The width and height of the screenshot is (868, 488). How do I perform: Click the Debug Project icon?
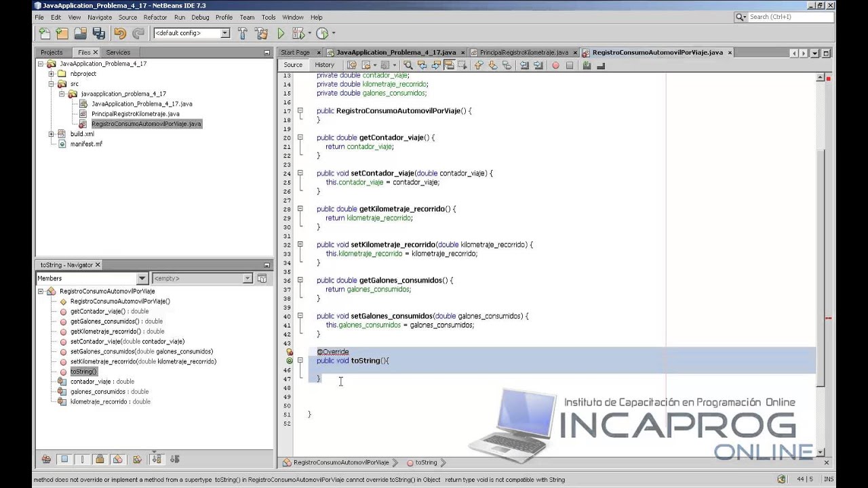coord(298,33)
